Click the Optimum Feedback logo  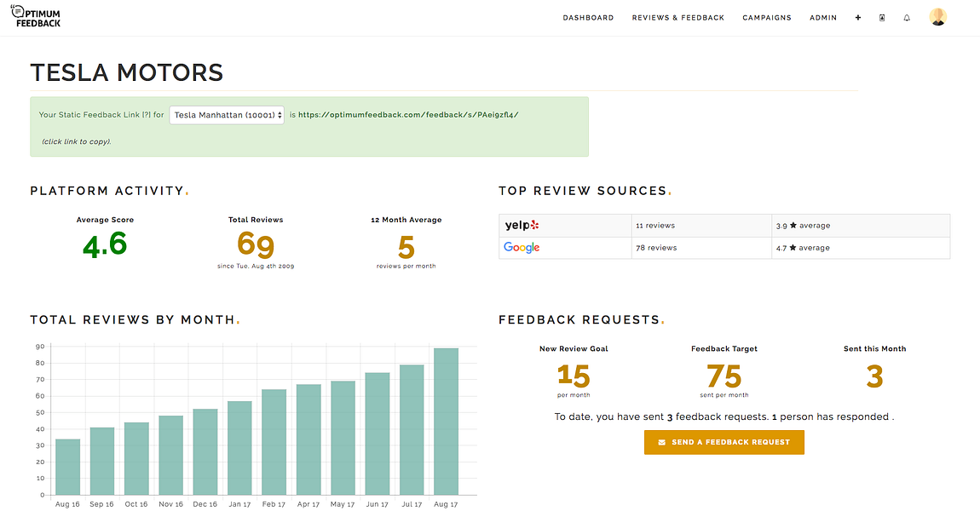click(x=35, y=15)
